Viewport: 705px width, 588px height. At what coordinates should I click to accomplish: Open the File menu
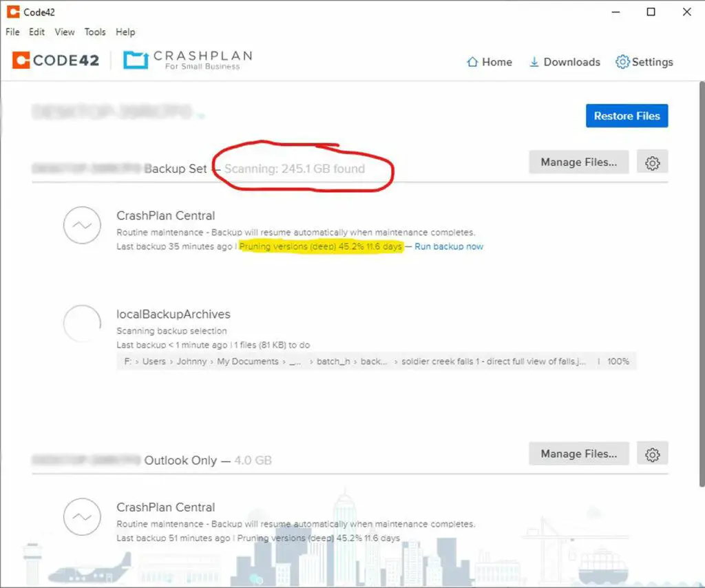tap(12, 32)
